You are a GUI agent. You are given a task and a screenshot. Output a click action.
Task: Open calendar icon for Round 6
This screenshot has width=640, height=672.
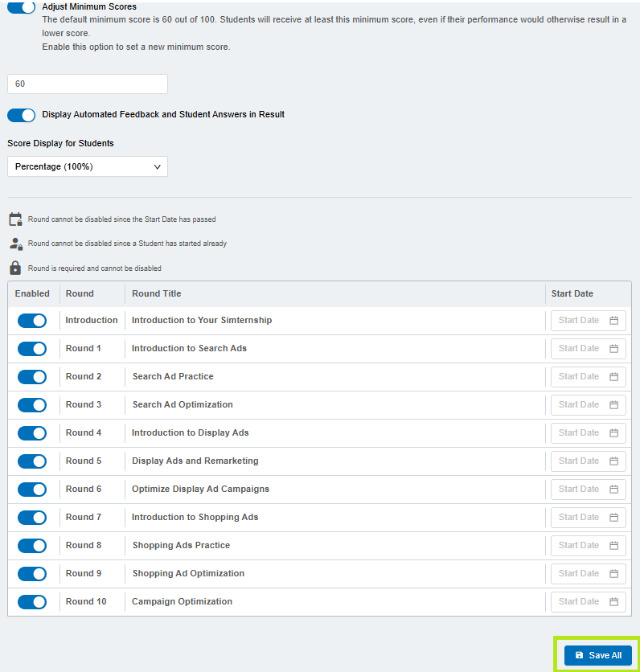click(613, 490)
